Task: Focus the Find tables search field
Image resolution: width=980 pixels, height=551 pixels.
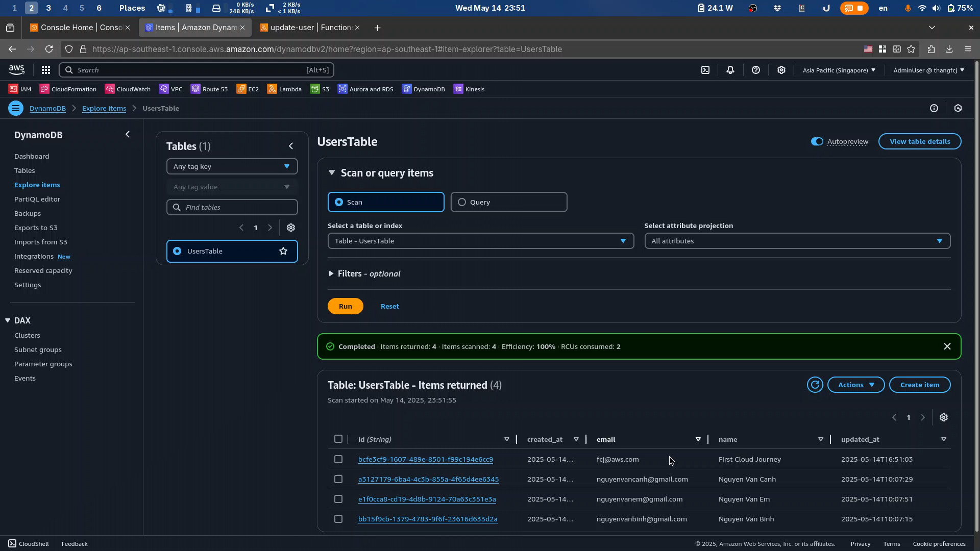Action: click(x=232, y=207)
